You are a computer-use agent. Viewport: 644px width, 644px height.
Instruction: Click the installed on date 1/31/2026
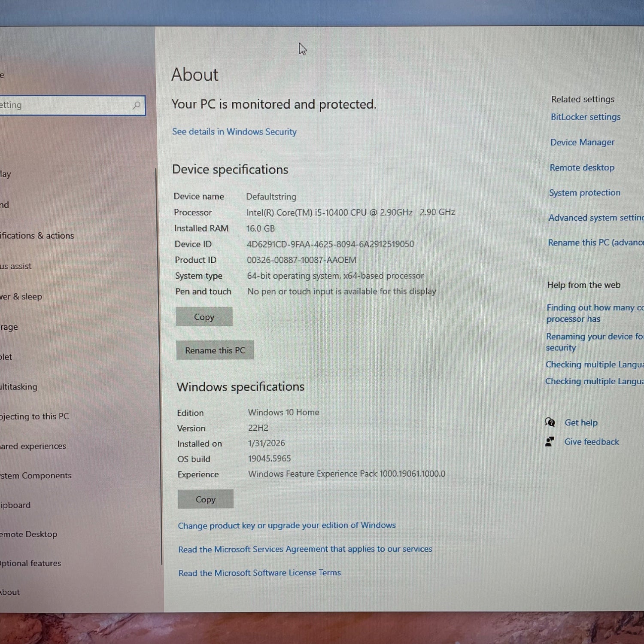(x=266, y=443)
